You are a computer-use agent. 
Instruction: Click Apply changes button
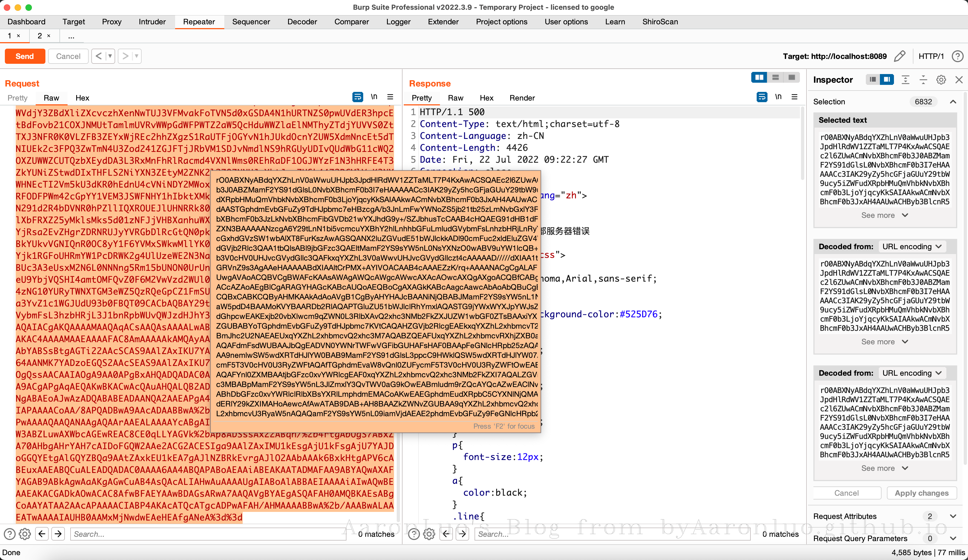click(922, 493)
